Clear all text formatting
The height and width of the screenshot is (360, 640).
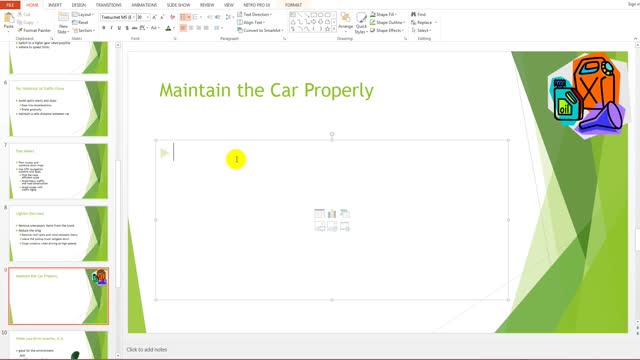pos(172,17)
